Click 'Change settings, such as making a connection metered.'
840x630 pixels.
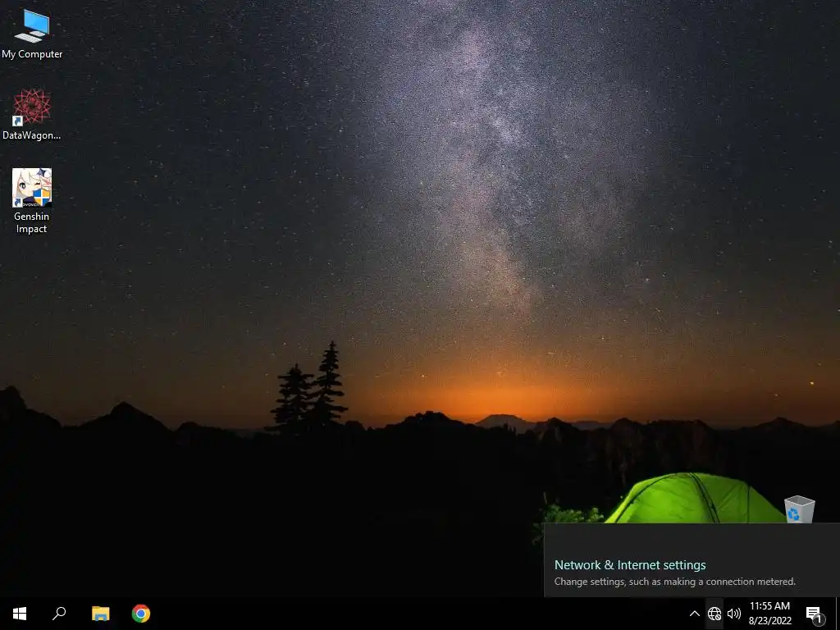pos(675,582)
